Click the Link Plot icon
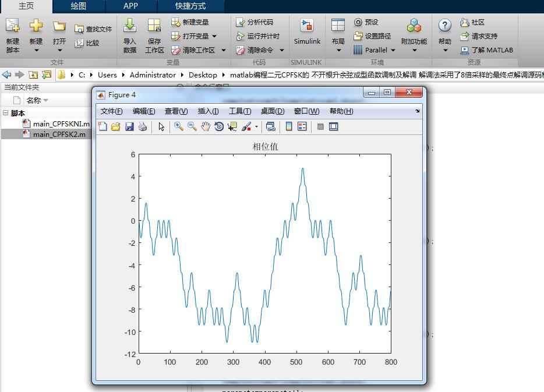 [x=271, y=126]
